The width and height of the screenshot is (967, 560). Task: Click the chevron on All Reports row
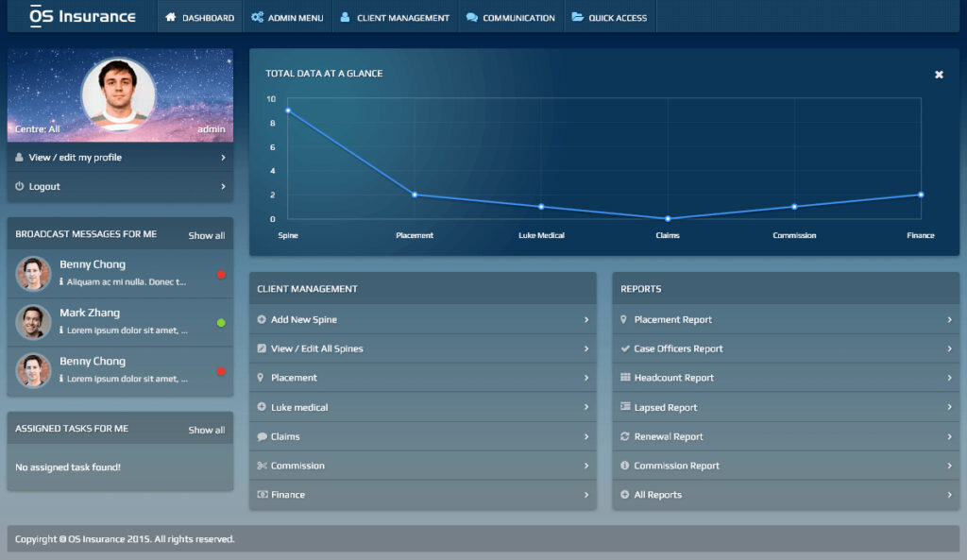coord(950,495)
